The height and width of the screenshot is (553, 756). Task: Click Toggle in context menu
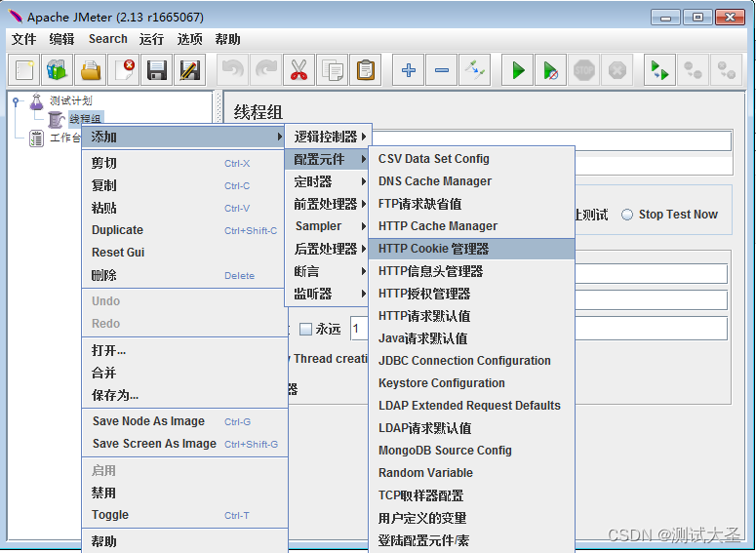pyautogui.click(x=184, y=515)
